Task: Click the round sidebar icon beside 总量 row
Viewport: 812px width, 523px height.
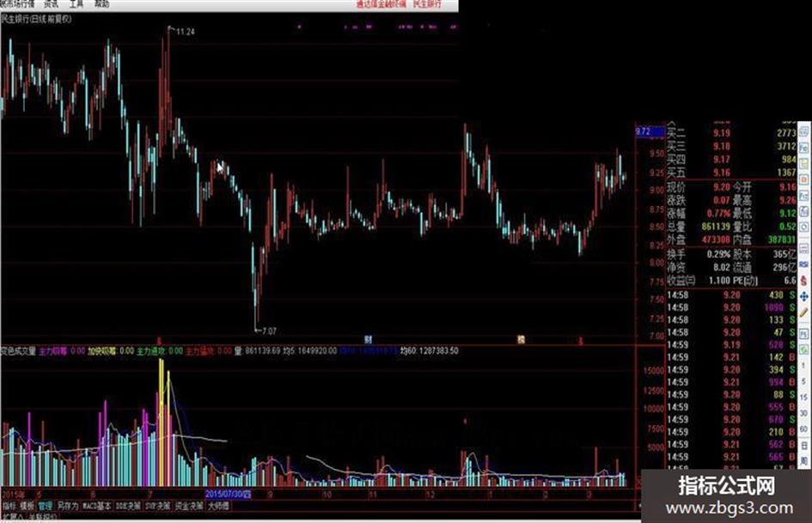Action: tap(803, 228)
